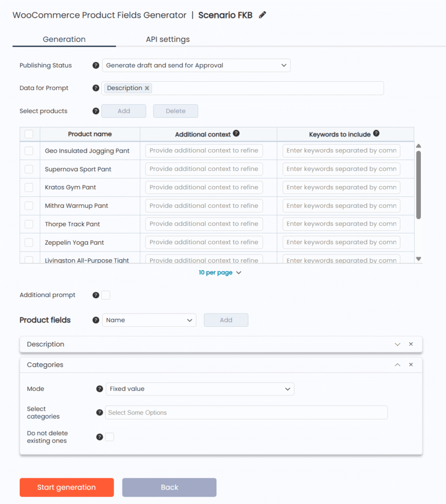This screenshot has width=446, height=504.
Task: Click the Keywords to include help icon
Action: click(376, 132)
